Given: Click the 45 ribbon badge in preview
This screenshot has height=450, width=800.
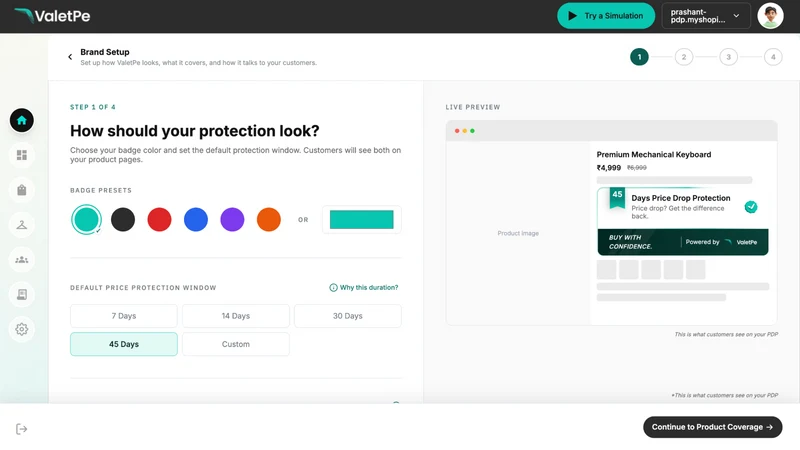Looking at the screenshot, I should [x=617, y=198].
